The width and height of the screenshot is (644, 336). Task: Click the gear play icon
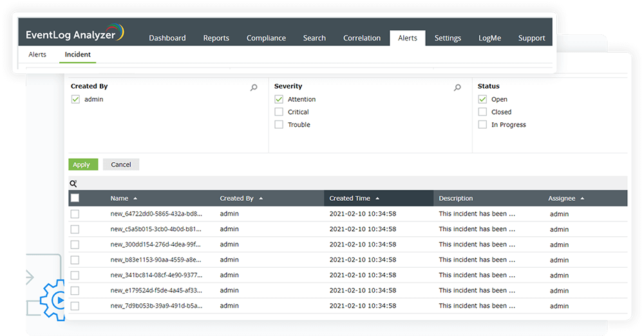(53, 300)
